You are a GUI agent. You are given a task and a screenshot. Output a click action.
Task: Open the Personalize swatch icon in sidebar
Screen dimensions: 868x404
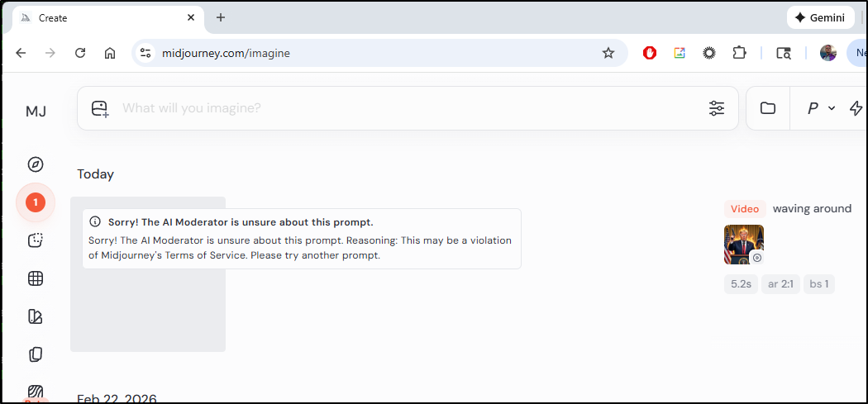click(x=36, y=316)
